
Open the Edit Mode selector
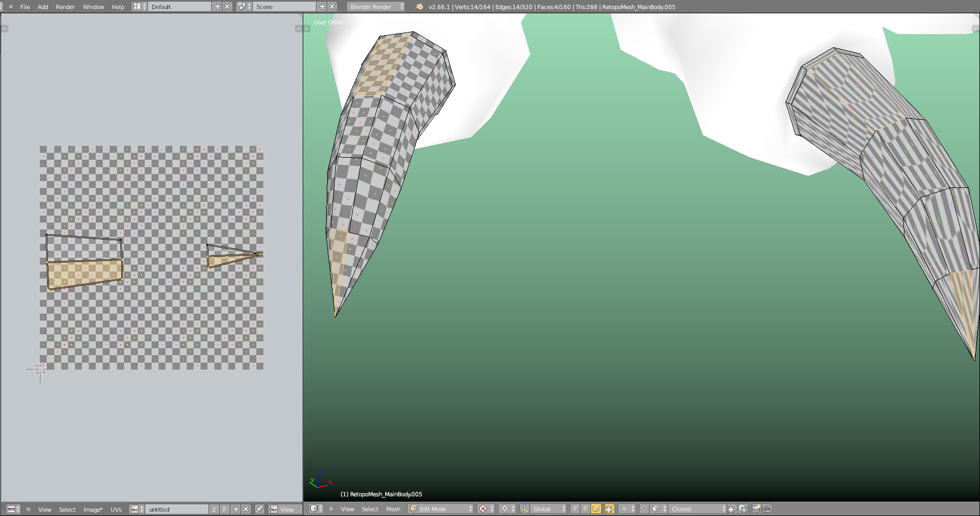pyautogui.click(x=441, y=509)
